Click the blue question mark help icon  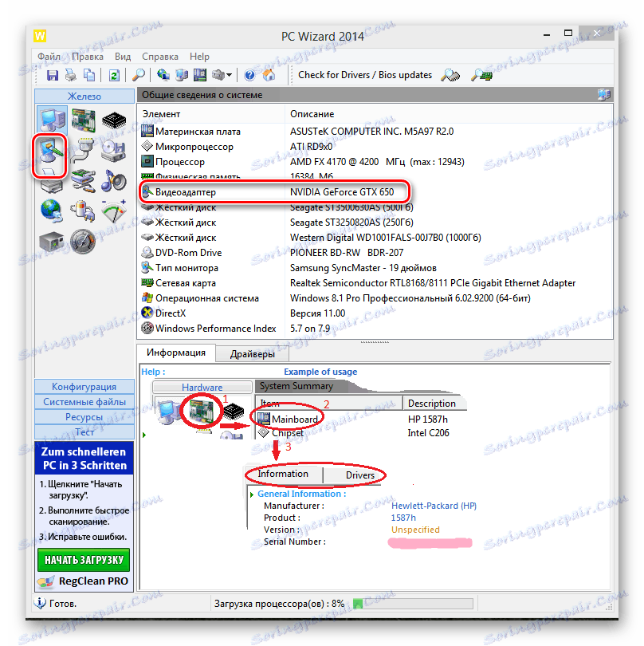coord(249,75)
